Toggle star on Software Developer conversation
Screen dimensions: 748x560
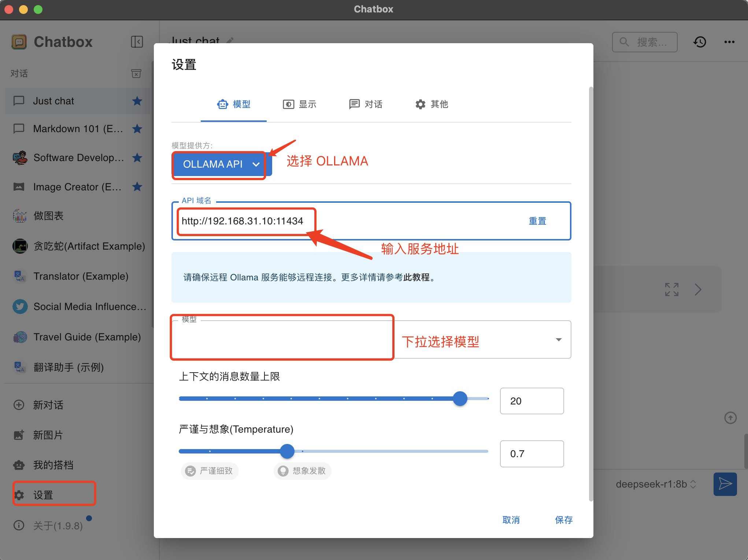pyautogui.click(x=137, y=158)
